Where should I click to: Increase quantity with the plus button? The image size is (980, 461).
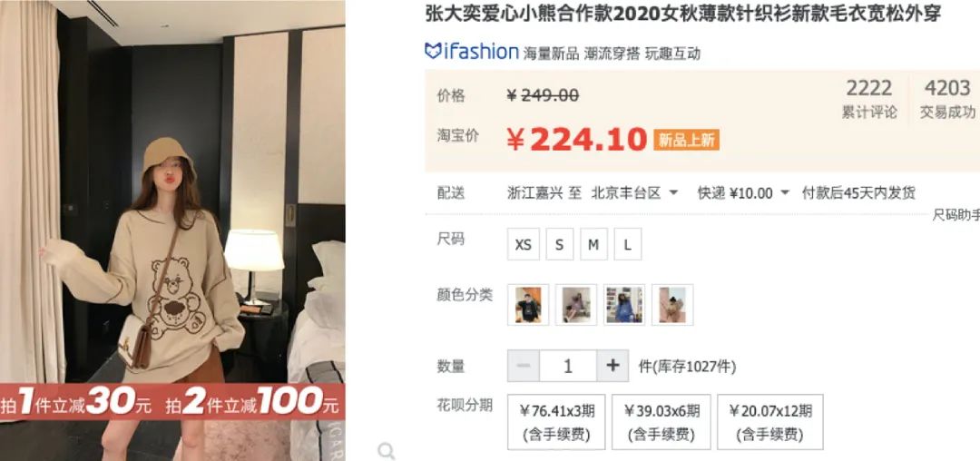pos(612,366)
